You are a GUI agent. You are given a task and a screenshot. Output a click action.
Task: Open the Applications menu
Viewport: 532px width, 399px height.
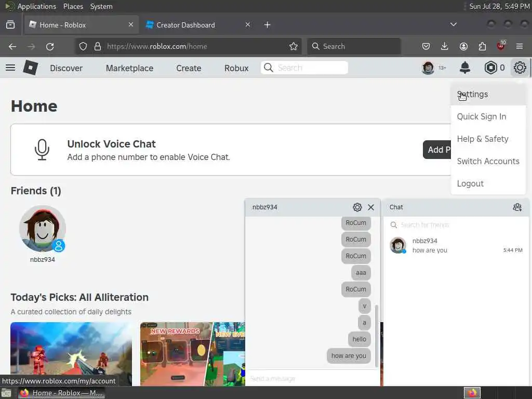[x=37, y=6]
